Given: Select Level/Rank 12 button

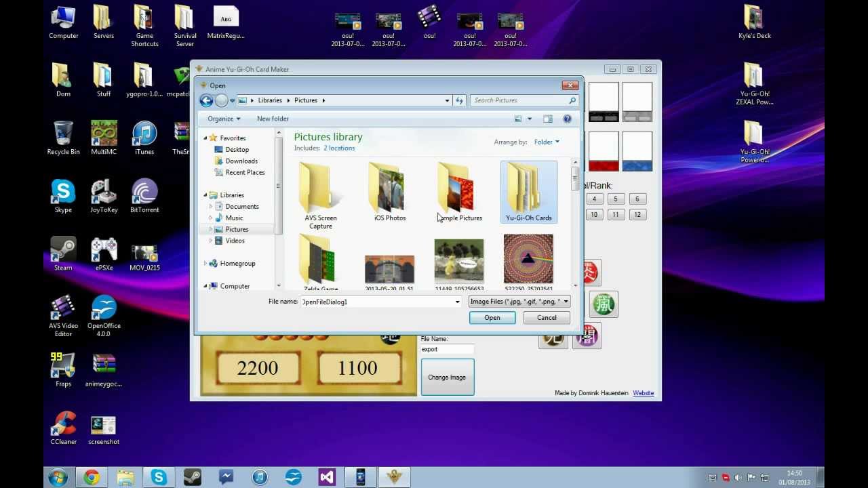Looking at the screenshot, I should [637, 214].
